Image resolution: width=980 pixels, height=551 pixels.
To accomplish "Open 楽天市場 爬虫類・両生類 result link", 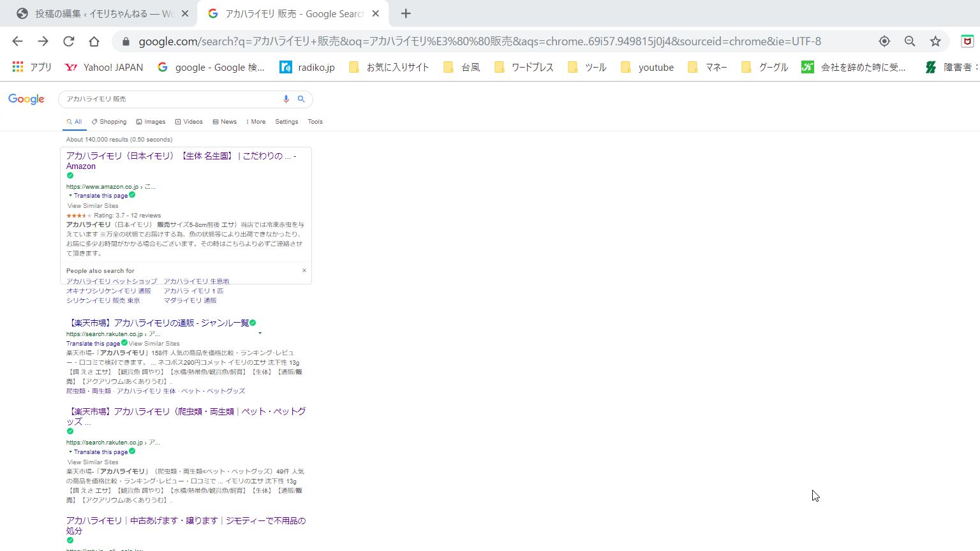I will click(186, 416).
